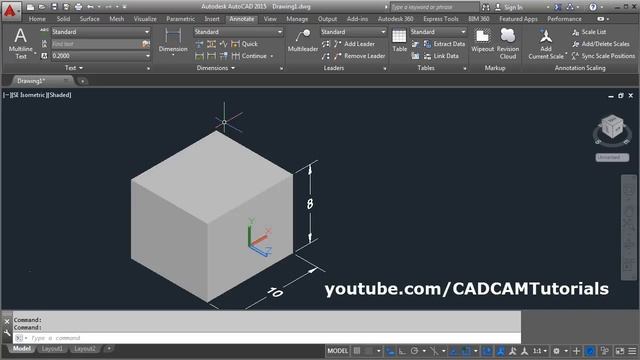The width and height of the screenshot is (640, 360).
Task: Select the Wipeout tool
Action: tap(482, 40)
